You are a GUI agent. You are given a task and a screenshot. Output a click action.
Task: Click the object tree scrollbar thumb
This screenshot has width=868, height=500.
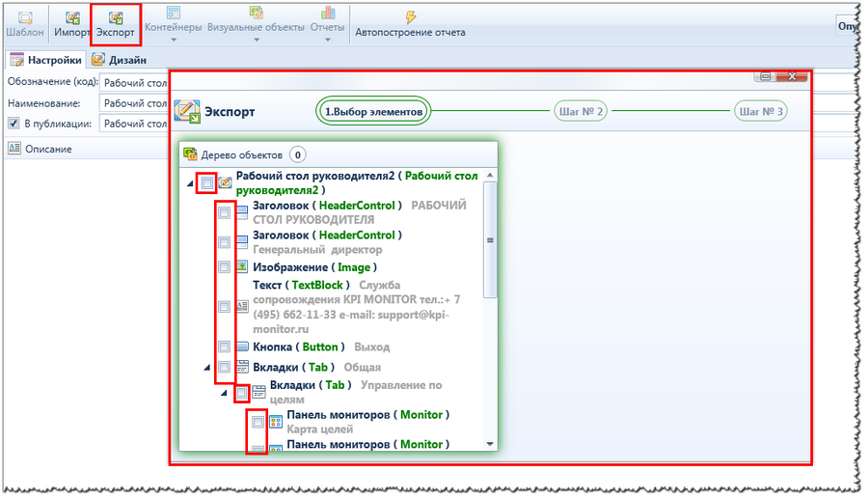point(490,240)
